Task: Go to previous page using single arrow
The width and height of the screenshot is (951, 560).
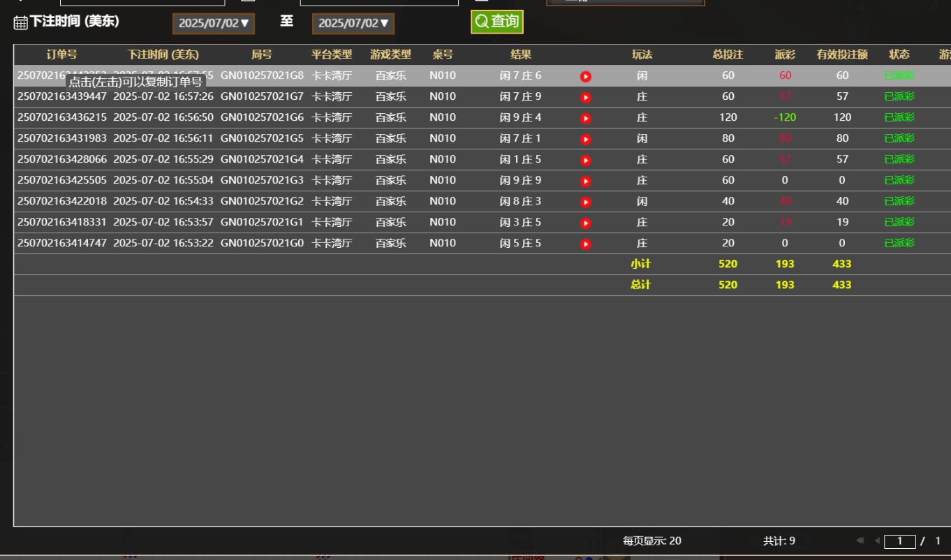Action: point(877,540)
